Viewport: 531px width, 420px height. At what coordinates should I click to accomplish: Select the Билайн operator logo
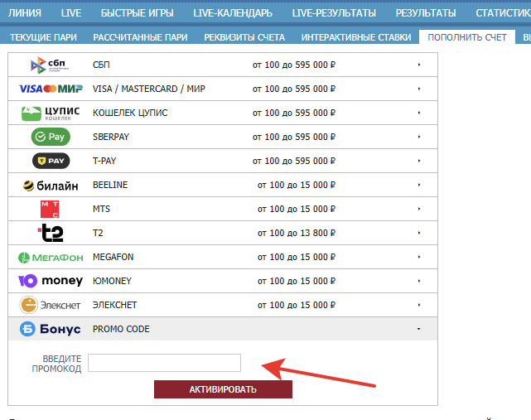pyautogui.click(x=50, y=185)
